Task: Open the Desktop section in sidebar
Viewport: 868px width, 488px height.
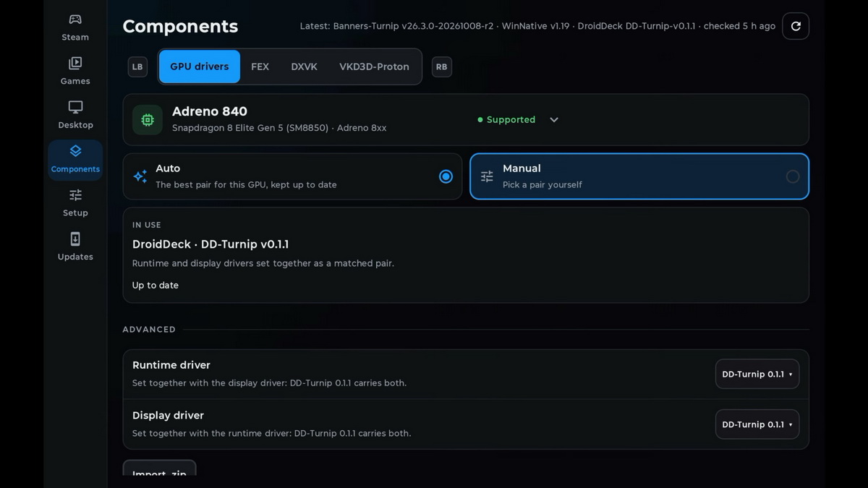Action: coord(75,115)
